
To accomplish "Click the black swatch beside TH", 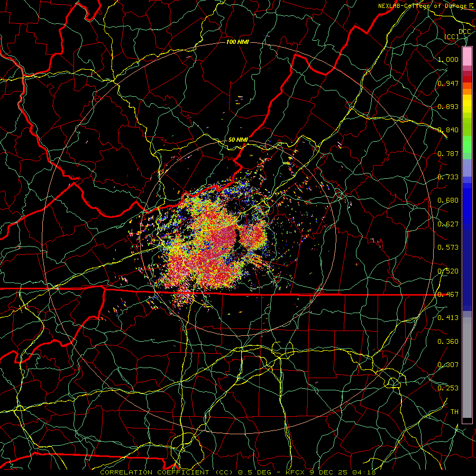I will point(467,420).
